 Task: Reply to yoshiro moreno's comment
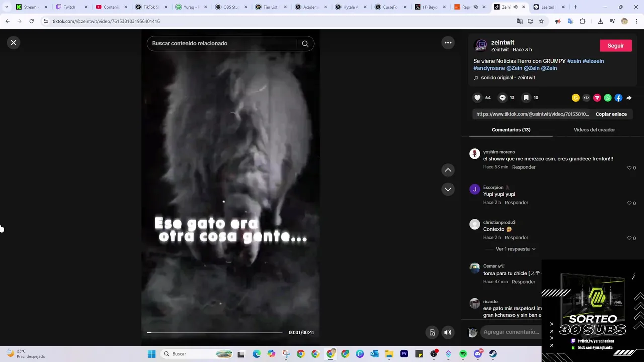[x=524, y=167]
